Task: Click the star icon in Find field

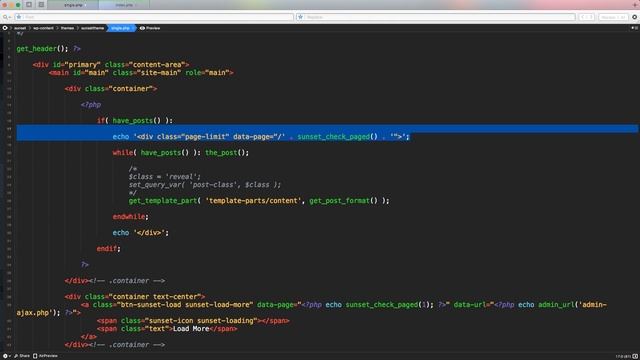Action: coord(19,17)
